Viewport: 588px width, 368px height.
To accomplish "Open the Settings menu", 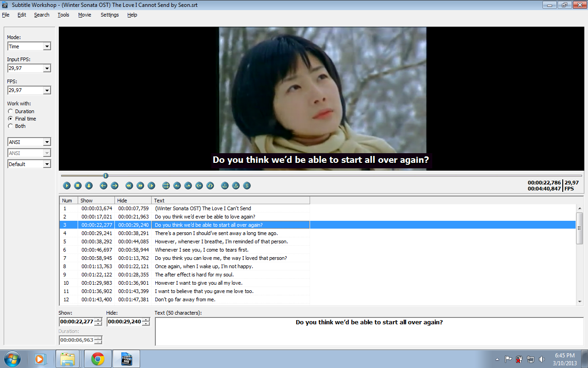I will click(110, 15).
